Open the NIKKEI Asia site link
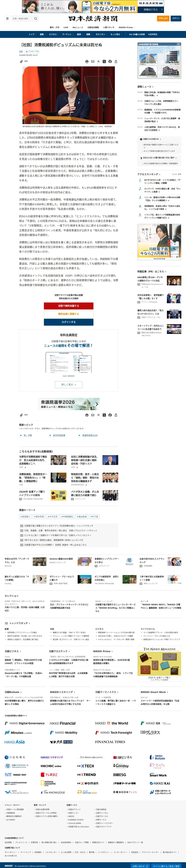Image resolution: width=186 pixels, height=868 pixels. pos(14,742)
